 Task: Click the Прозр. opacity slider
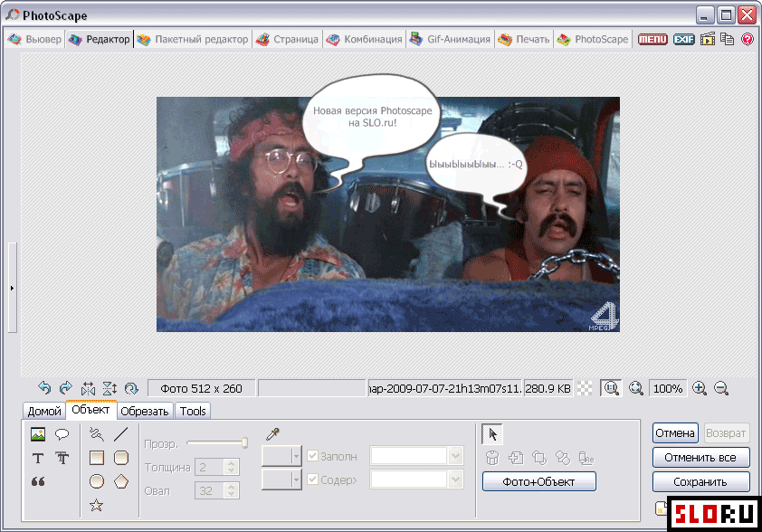(x=216, y=442)
